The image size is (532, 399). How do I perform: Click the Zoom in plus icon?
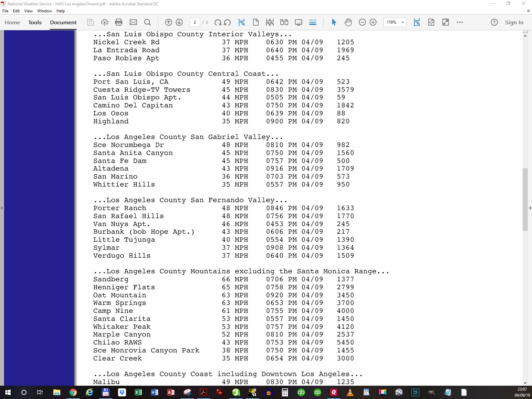tap(373, 22)
